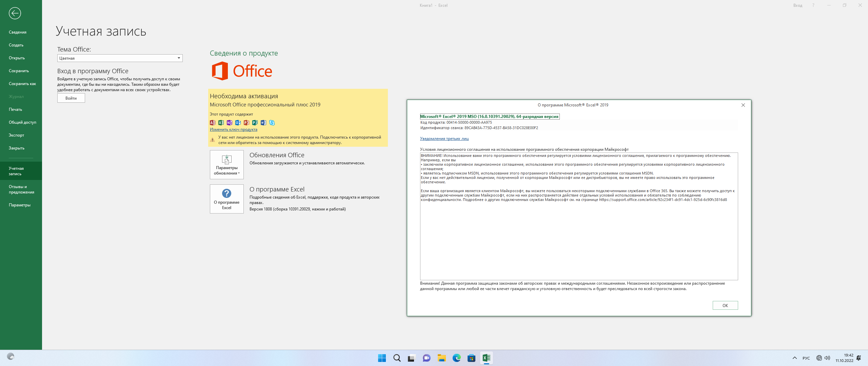This screenshot has width=868, height=366.
Task: Open the Chat app on the taskbar
Action: coord(427,358)
